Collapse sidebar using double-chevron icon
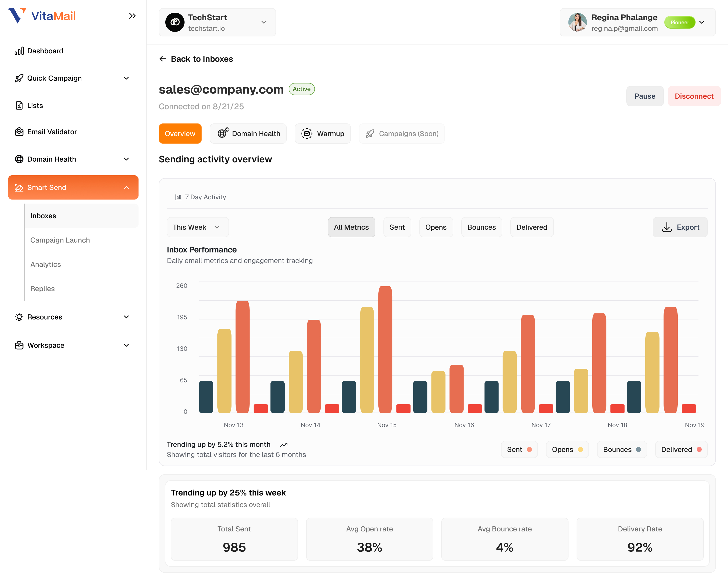728x581 pixels. pos(132,16)
